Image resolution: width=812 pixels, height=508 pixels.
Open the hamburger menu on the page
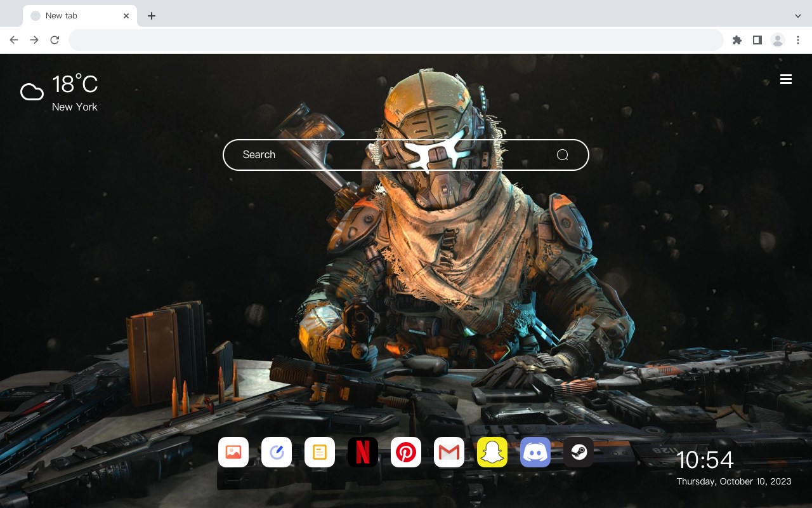point(786,79)
